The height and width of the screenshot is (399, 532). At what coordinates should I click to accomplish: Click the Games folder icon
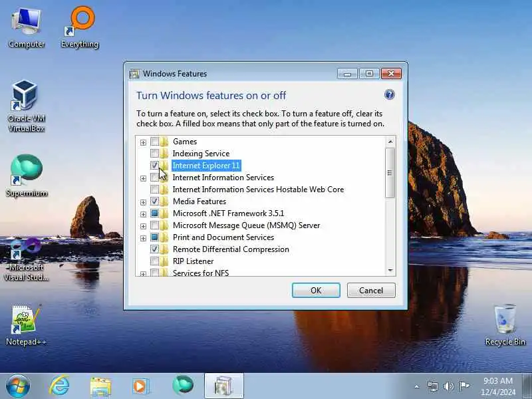click(164, 142)
